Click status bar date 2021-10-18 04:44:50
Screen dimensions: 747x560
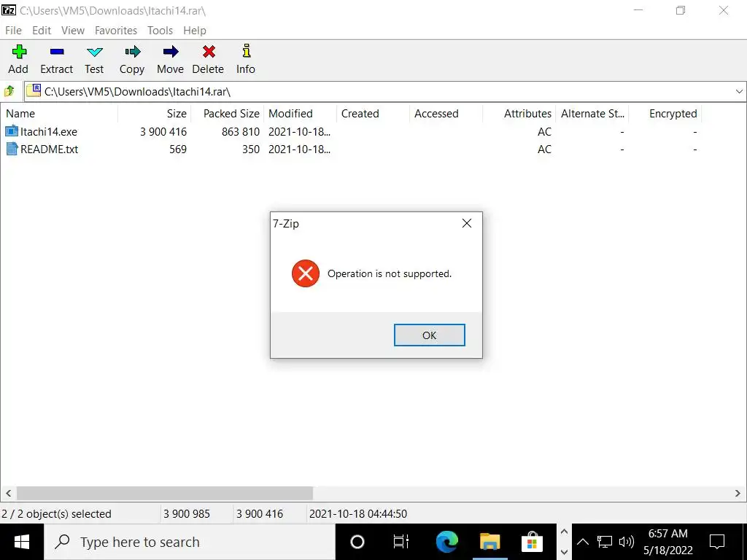358,514
